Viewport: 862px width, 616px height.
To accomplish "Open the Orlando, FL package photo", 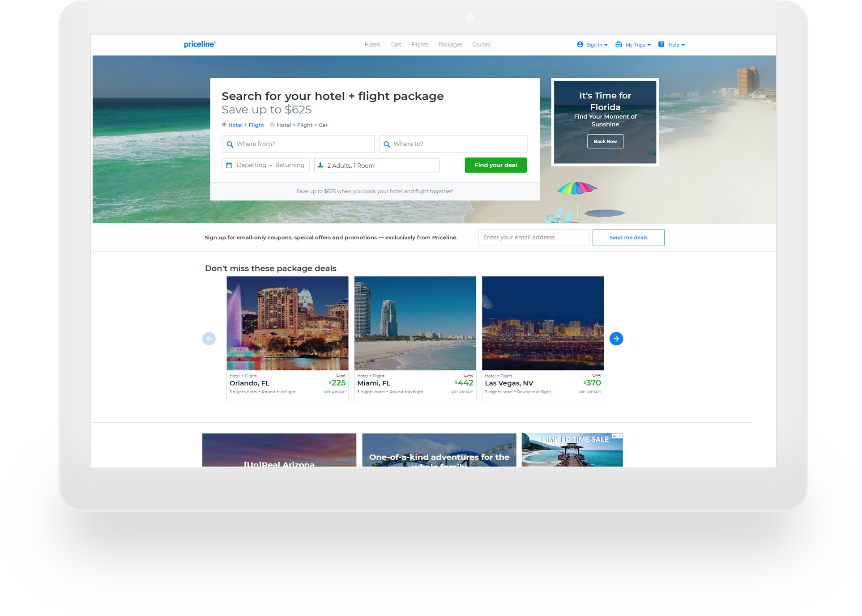I will pyautogui.click(x=287, y=323).
